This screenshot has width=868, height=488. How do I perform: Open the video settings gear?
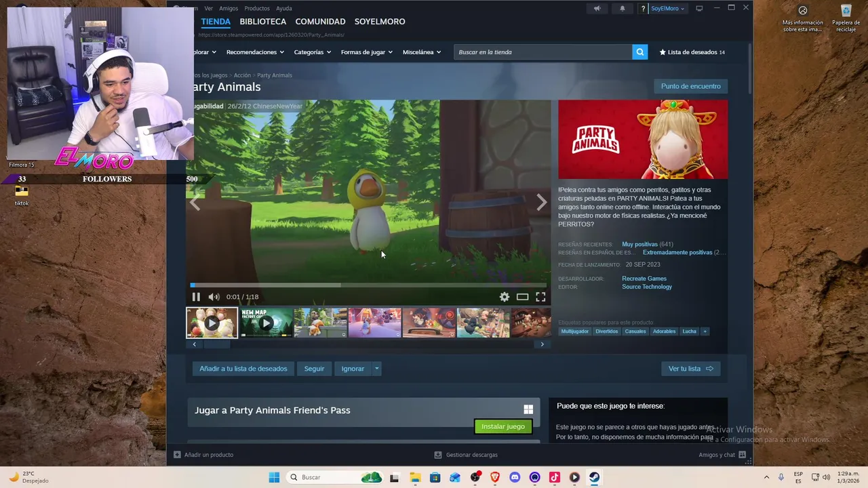point(505,297)
